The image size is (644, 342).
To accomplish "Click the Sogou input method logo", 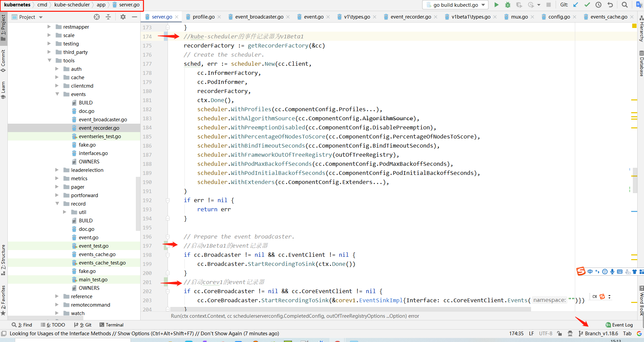I will [x=581, y=271].
